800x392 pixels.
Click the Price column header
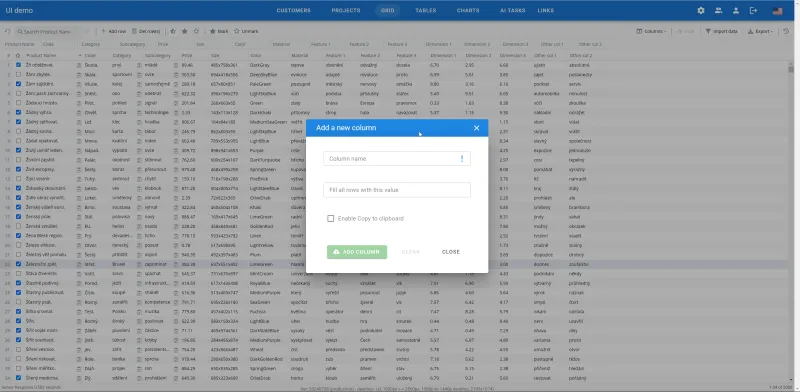click(187, 55)
